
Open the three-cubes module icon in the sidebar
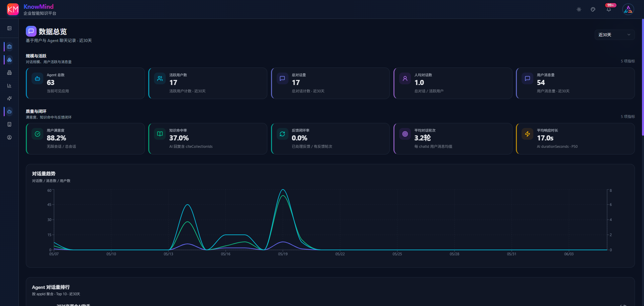click(9, 60)
